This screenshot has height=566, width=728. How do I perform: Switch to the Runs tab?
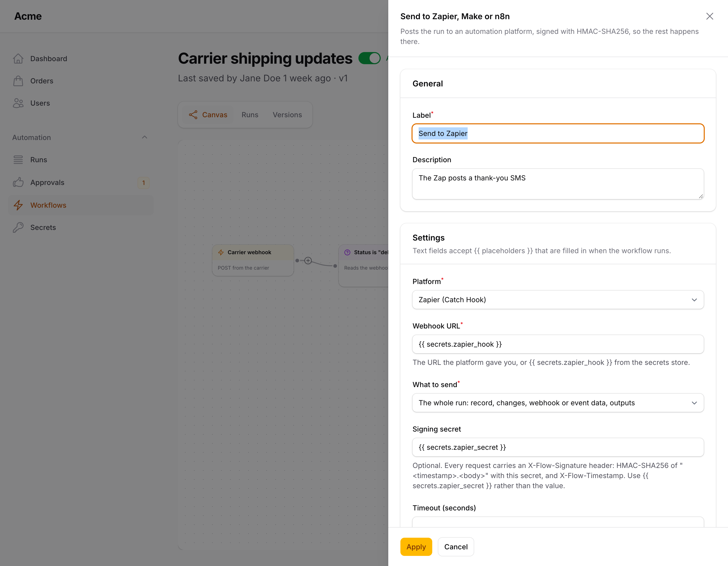tap(250, 115)
